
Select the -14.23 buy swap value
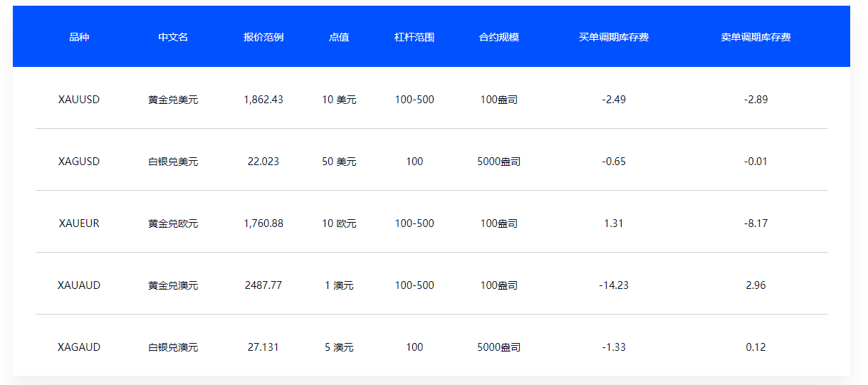coord(614,285)
